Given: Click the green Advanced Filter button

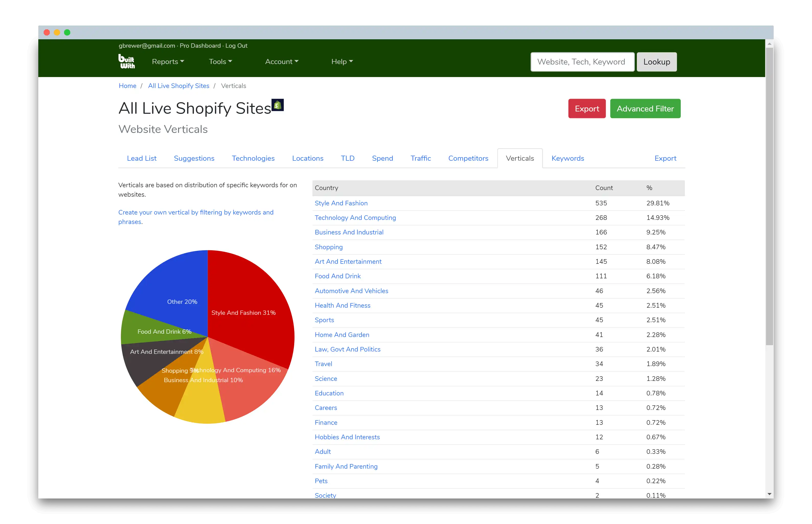Looking at the screenshot, I should click(645, 108).
